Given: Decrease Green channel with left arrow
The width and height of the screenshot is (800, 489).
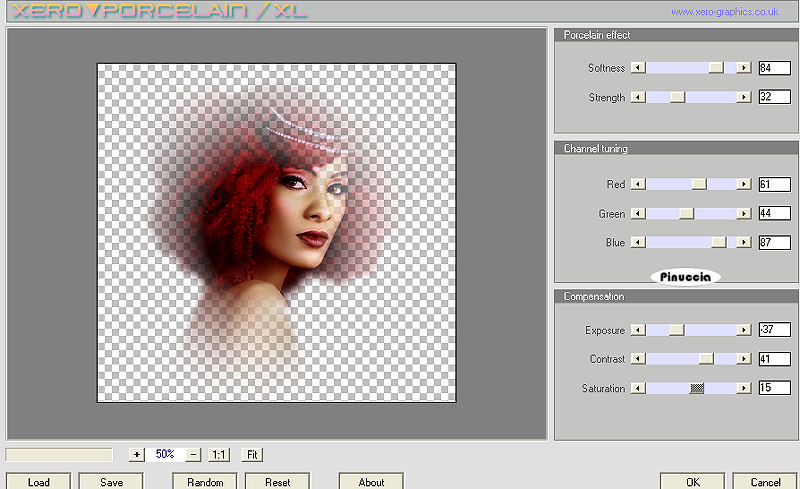Looking at the screenshot, I should point(638,213).
